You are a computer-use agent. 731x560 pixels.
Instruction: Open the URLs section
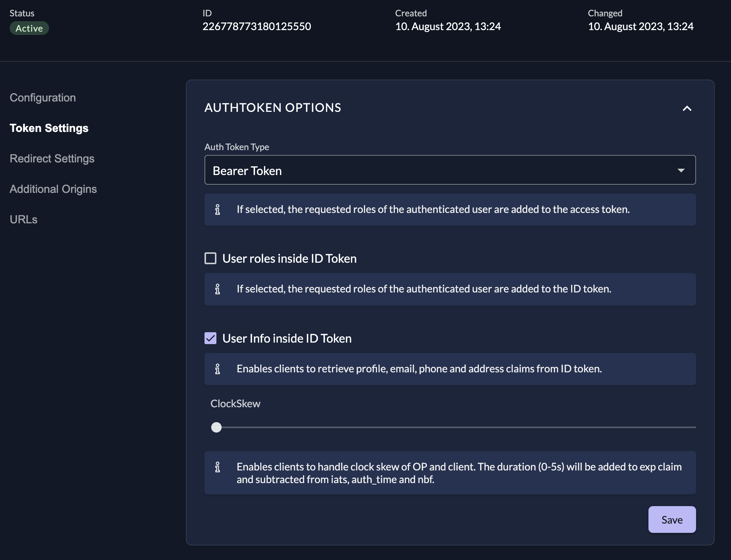pos(23,219)
